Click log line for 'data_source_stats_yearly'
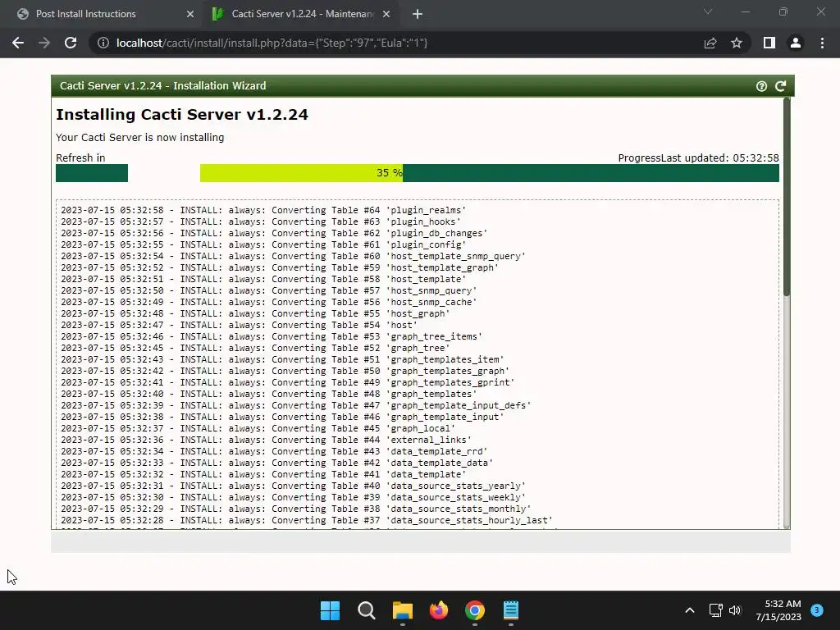This screenshot has width=840, height=630. 293,486
